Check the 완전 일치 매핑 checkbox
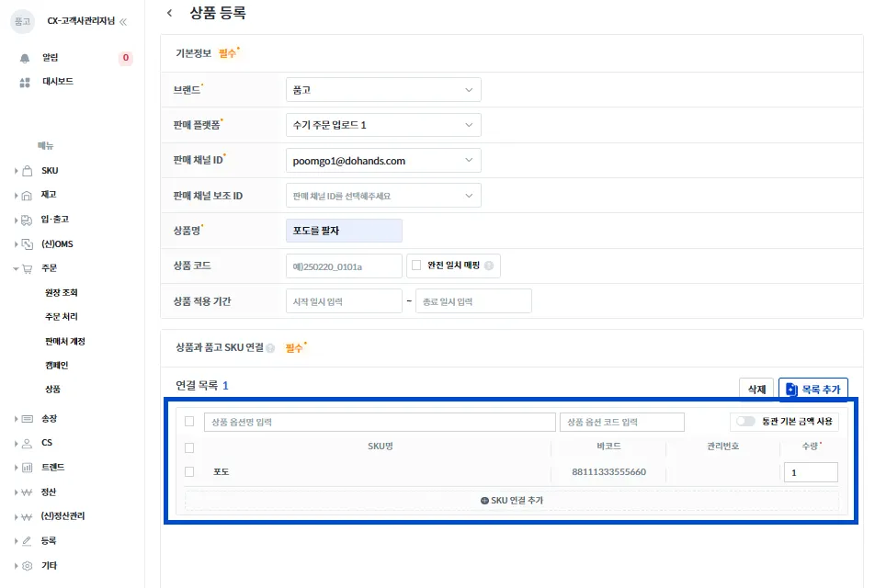Viewport: 875px width, 588px height. (x=416, y=265)
